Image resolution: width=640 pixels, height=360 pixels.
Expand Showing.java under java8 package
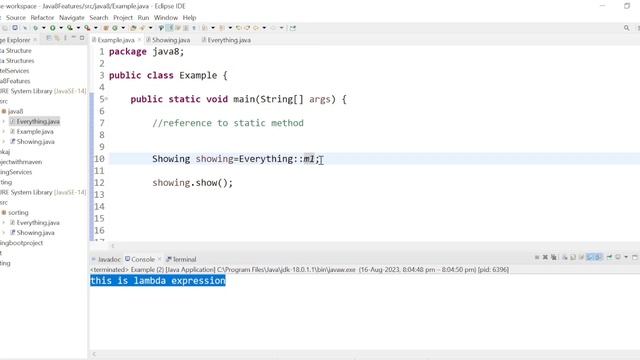4,142
